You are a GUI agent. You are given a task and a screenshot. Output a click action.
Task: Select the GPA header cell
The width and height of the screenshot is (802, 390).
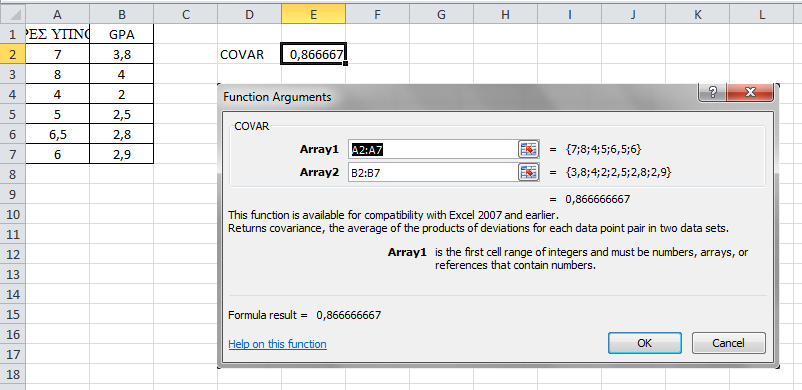point(121,34)
